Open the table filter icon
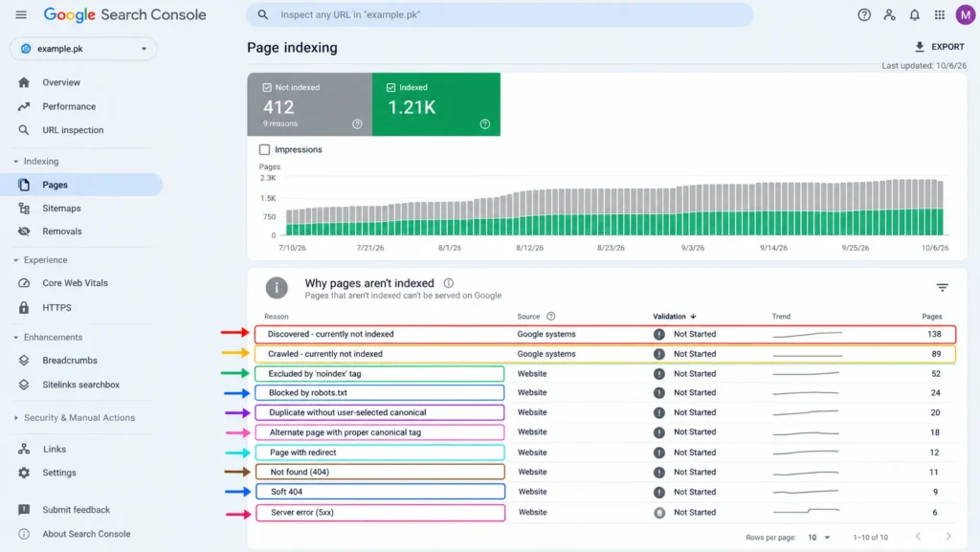Viewport: 980px width, 552px height. point(942,287)
